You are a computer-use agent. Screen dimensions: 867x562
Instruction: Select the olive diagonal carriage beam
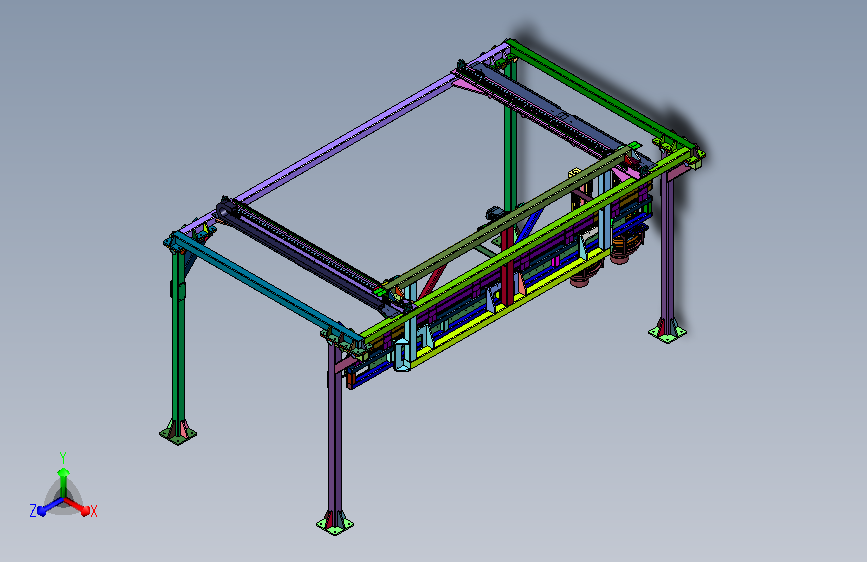[508, 217]
